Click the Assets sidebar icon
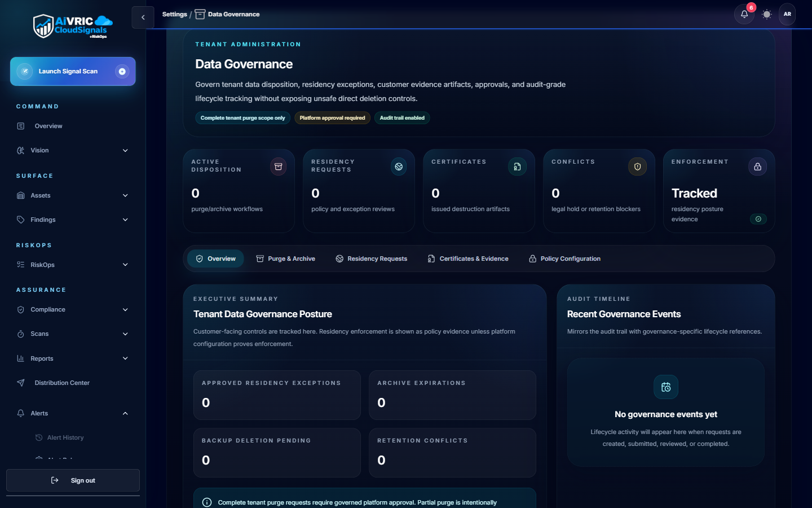The height and width of the screenshot is (508, 812). 21,195
